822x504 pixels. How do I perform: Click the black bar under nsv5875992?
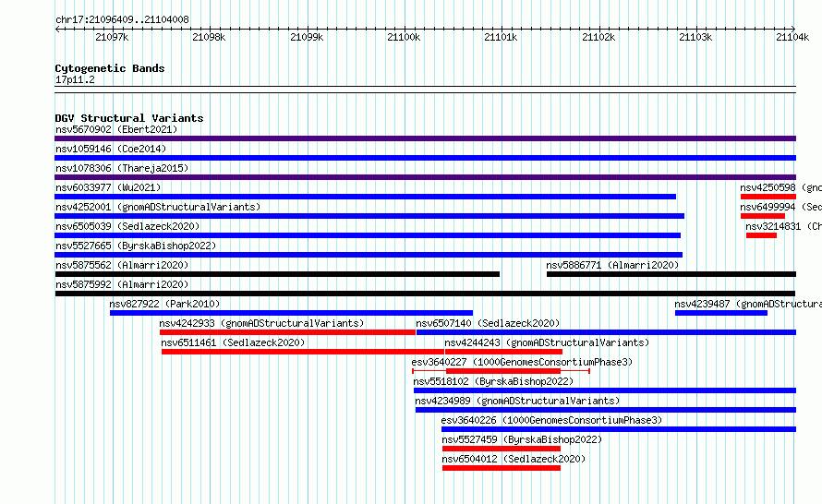point(425,294)
